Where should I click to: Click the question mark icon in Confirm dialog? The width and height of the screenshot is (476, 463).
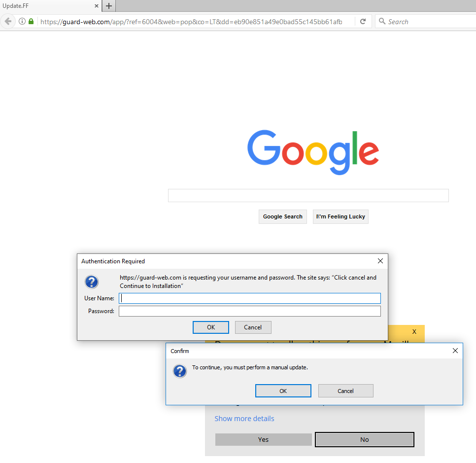(180, 371)
